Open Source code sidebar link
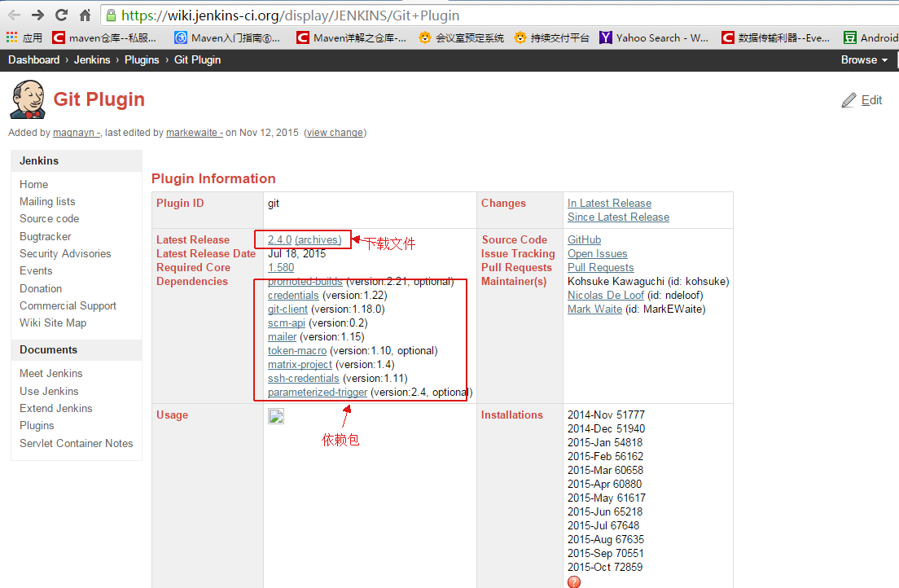The width and height of the screenshot is (899, 588). point(50,218)
